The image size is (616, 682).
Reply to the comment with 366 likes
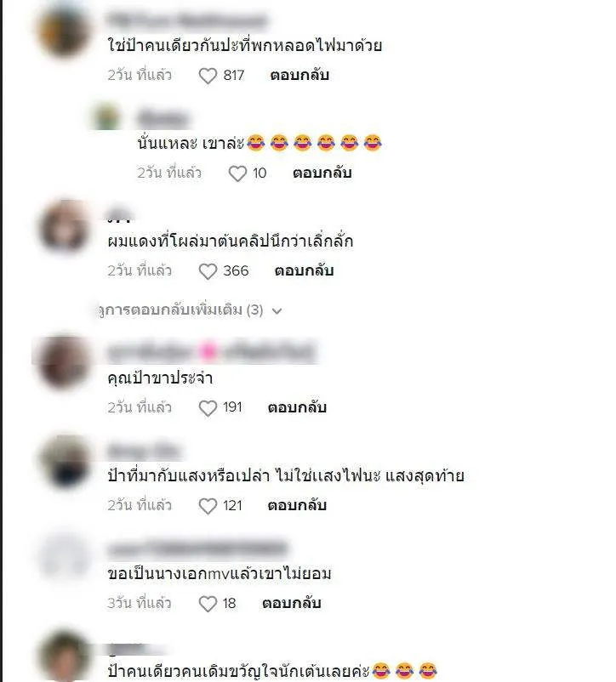click(304, 271)
